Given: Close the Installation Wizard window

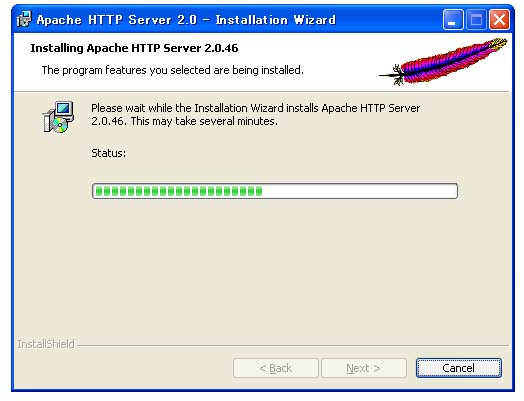Looking at the screenshot, I should coord(499,20).
